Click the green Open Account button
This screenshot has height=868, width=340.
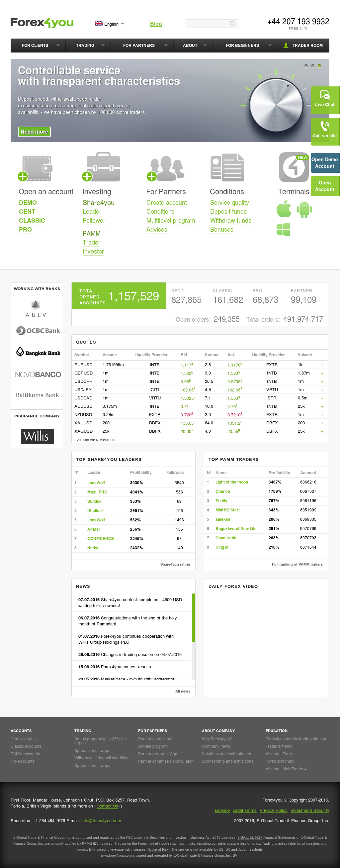coord(324,186)
